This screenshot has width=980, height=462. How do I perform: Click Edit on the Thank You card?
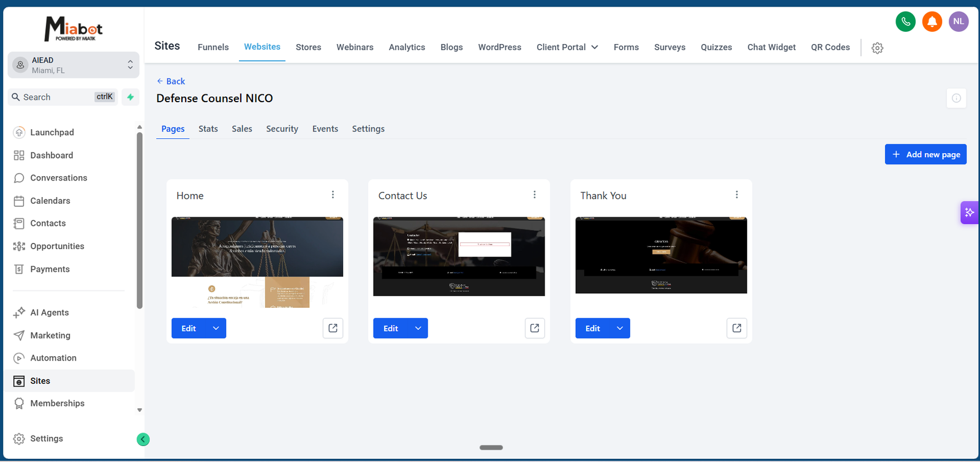[593, 328]
